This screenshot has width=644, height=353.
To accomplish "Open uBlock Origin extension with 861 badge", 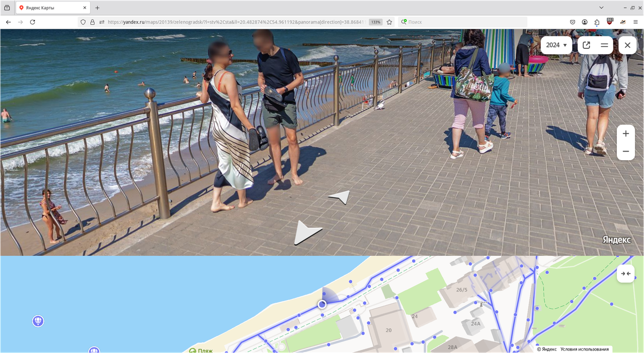I will 610,22.
